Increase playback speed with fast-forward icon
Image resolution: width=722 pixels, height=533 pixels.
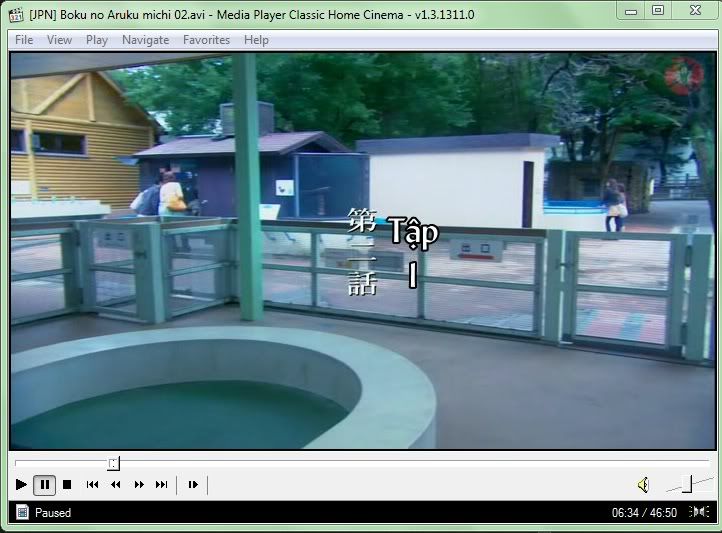(139, 485)
